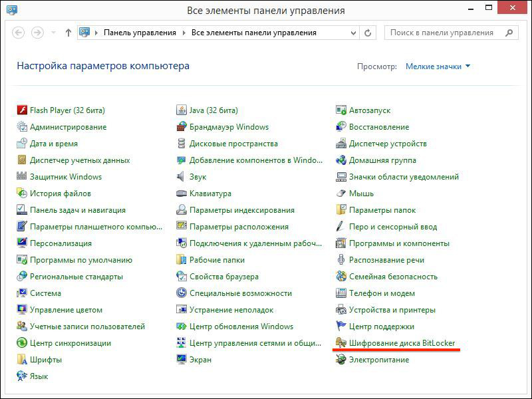Open the Электропитание battery icon

341,359
